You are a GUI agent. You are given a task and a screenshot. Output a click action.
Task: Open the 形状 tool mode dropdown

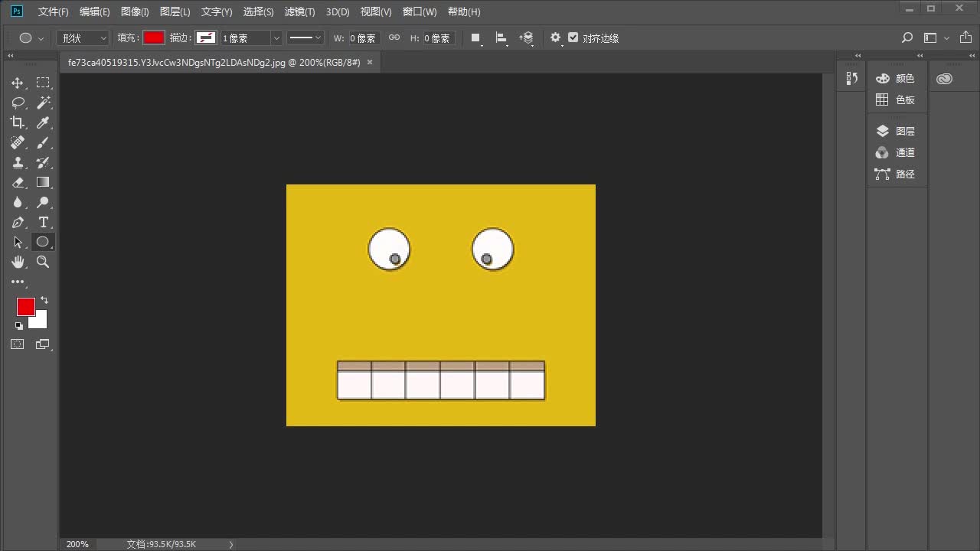pyautogui.click(x=83, y=37)
